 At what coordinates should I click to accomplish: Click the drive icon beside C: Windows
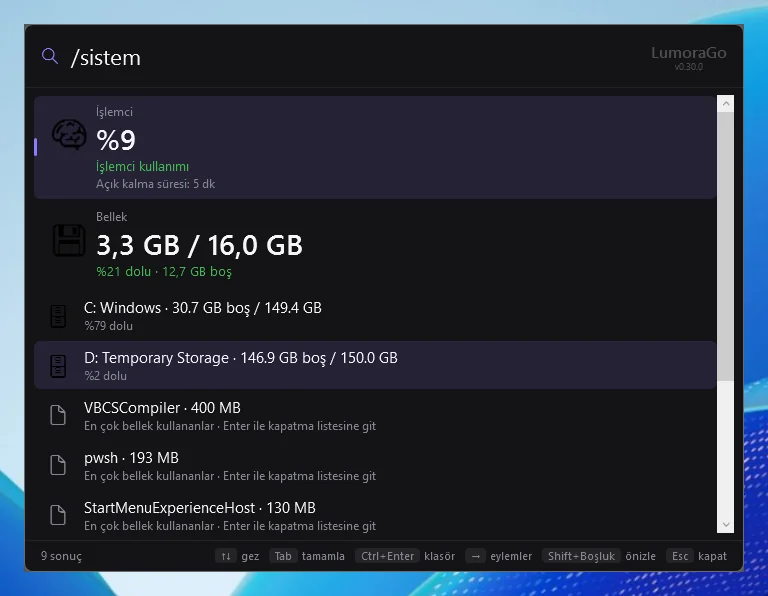58,316
